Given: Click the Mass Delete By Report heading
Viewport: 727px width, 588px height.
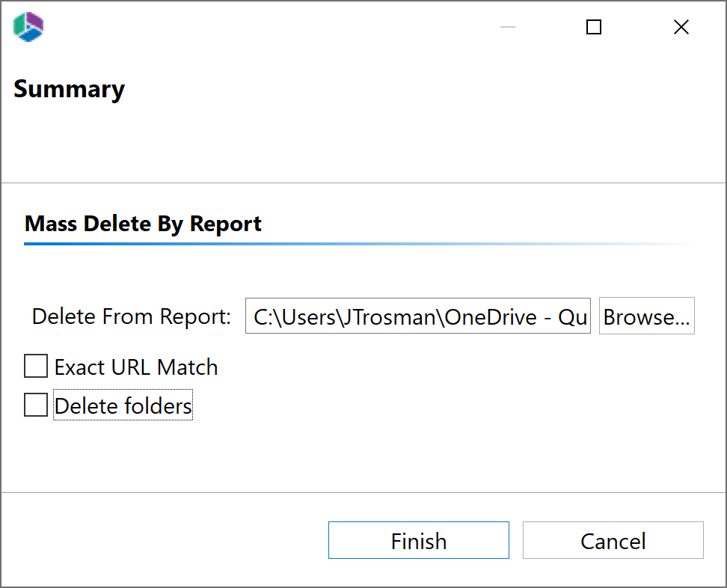Looking at the screenshot, I should tap(143, 223).
